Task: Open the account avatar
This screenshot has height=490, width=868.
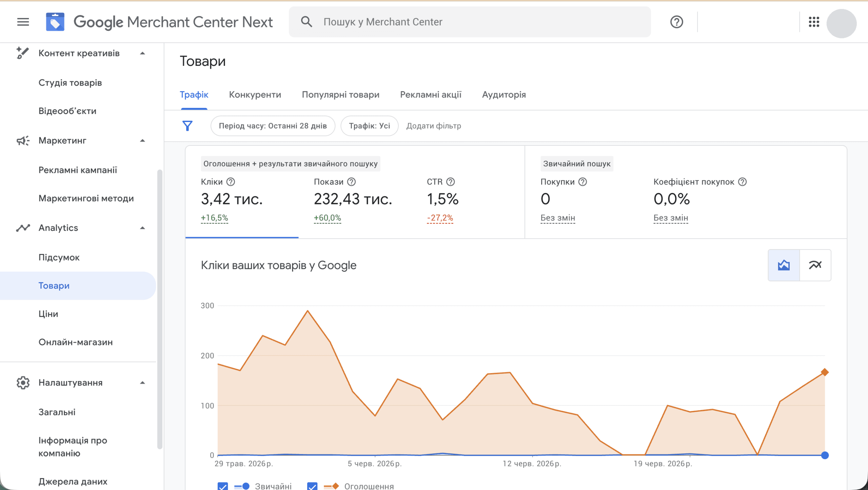Action: point(842,23)
